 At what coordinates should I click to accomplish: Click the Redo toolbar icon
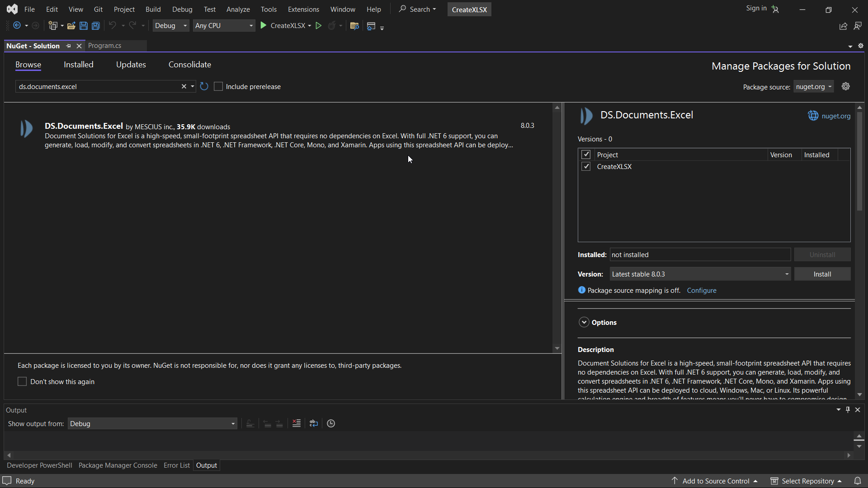[132, 26]
